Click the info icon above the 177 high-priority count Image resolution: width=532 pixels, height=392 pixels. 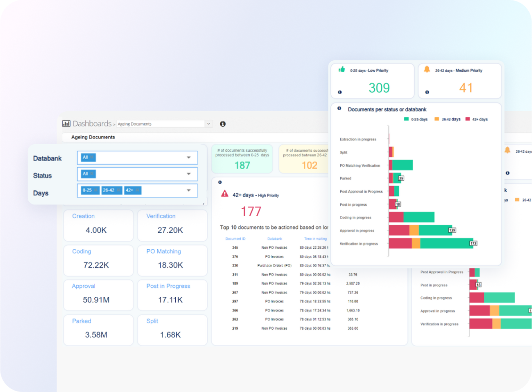coord(220,182)
